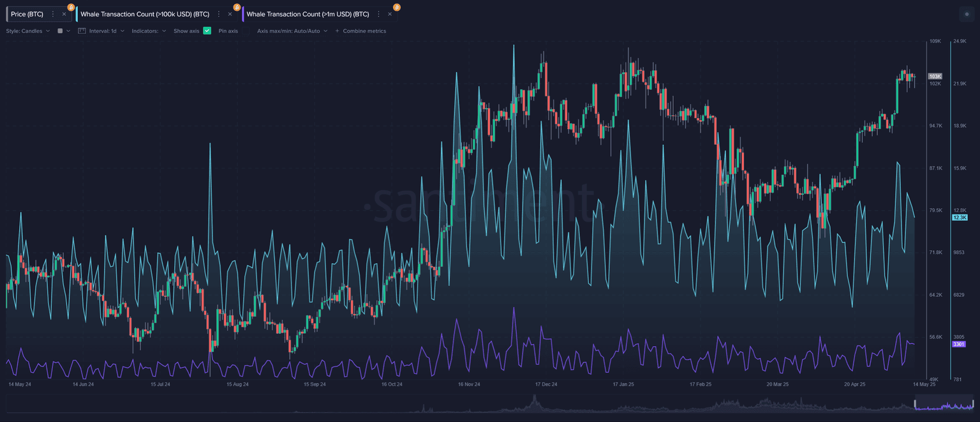Click the interval ruler icon
The image size is (980, 422).
(x=82, y=31)
